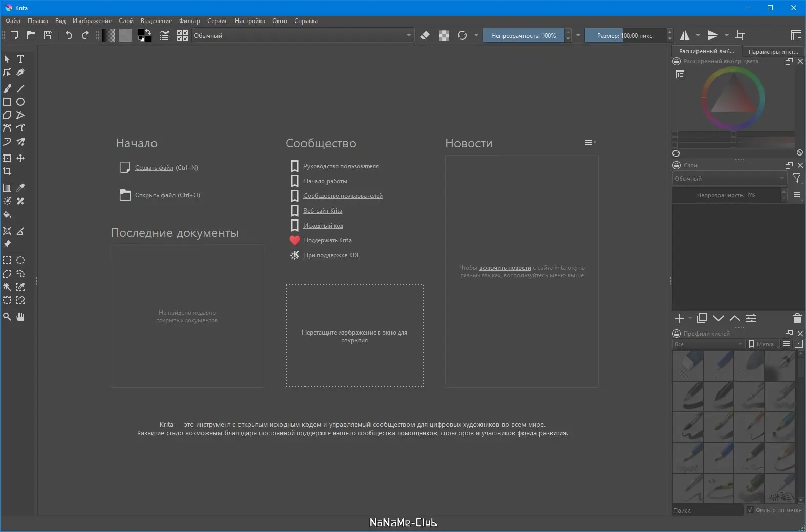Open the layer blending mode dropdown
Screen dimensions: 806x532
[729, 179]
